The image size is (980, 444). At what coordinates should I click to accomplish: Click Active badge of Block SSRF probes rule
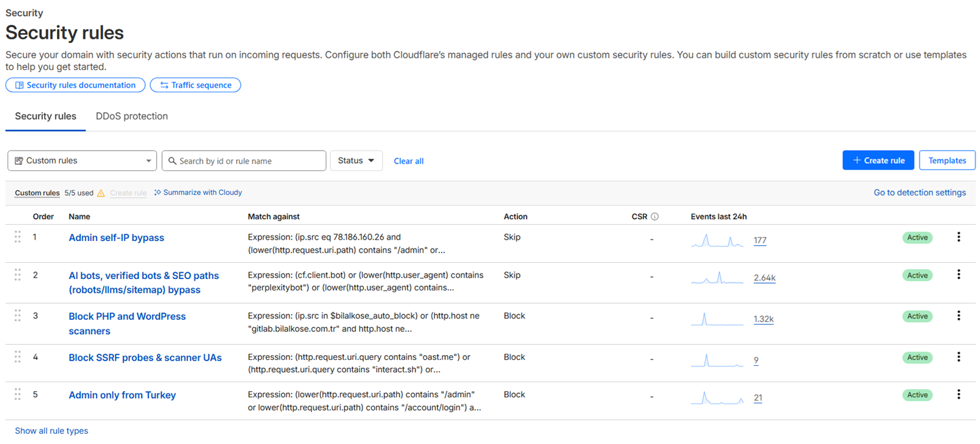pyautogui.click(x=917, y=357)
